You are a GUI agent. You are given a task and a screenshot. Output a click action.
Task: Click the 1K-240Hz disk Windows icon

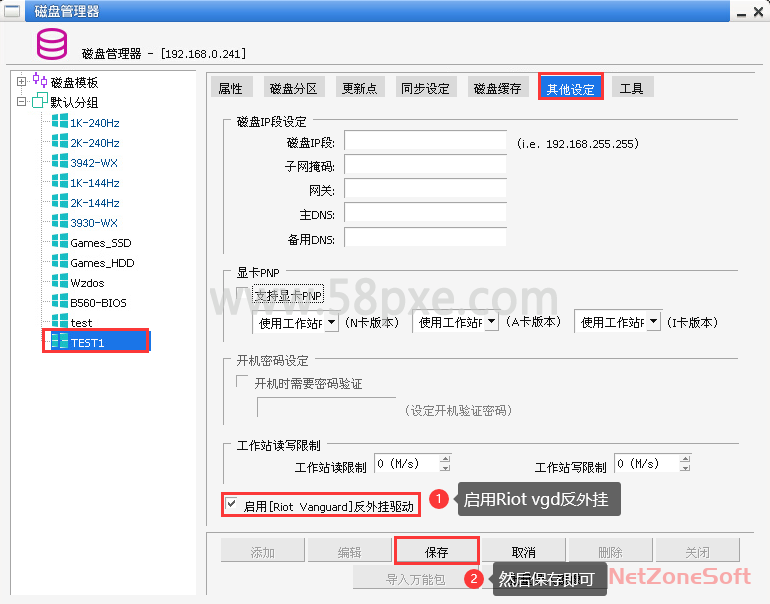[60, 122]
